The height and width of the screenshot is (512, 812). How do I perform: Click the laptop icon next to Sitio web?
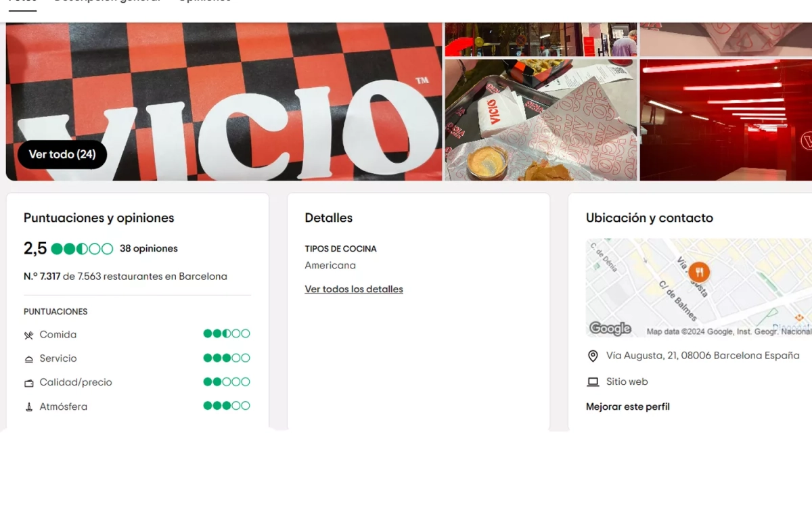pos(593,382)
